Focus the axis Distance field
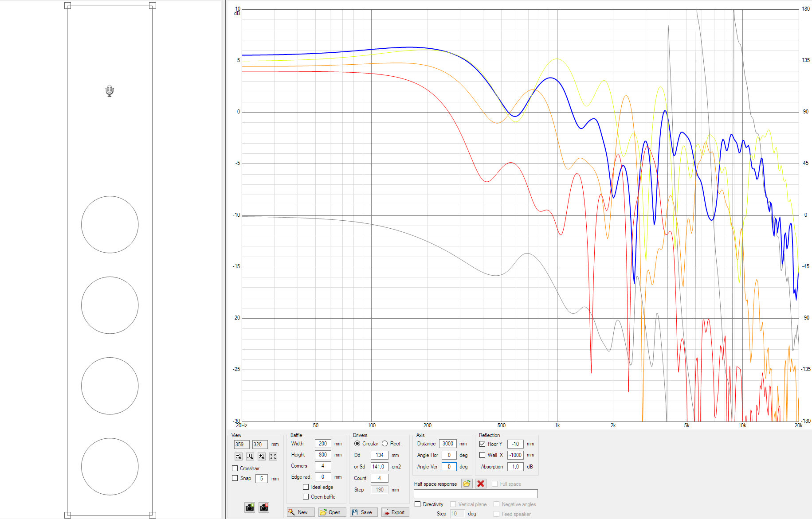Screen dimensions: 812x519 [447, 444]
